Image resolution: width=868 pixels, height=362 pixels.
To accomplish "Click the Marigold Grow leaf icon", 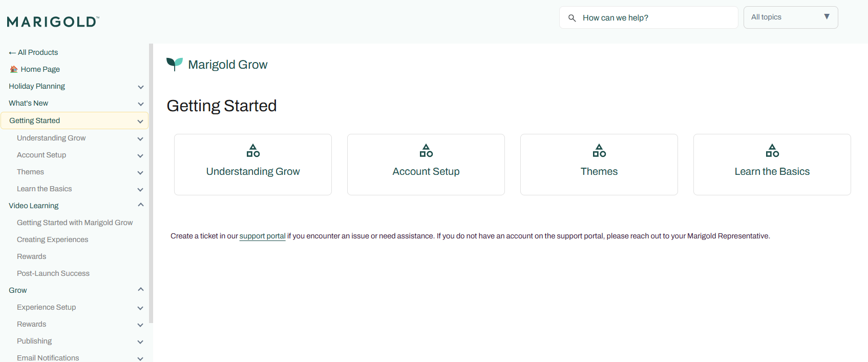I will click(174, 64).
